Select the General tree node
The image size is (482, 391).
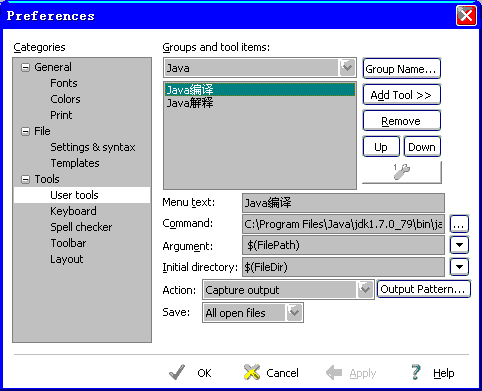coord(53,67)
